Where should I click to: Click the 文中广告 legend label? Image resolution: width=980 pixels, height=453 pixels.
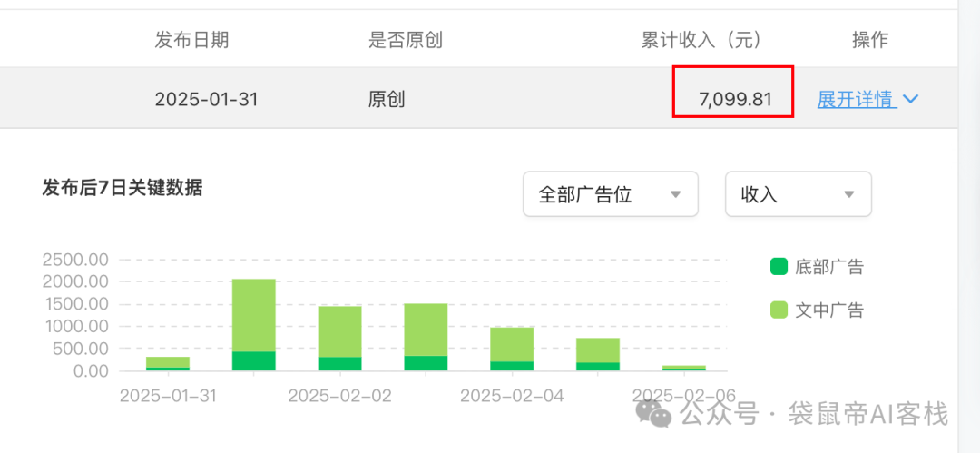pyautogui.click(x=829, y=310)
